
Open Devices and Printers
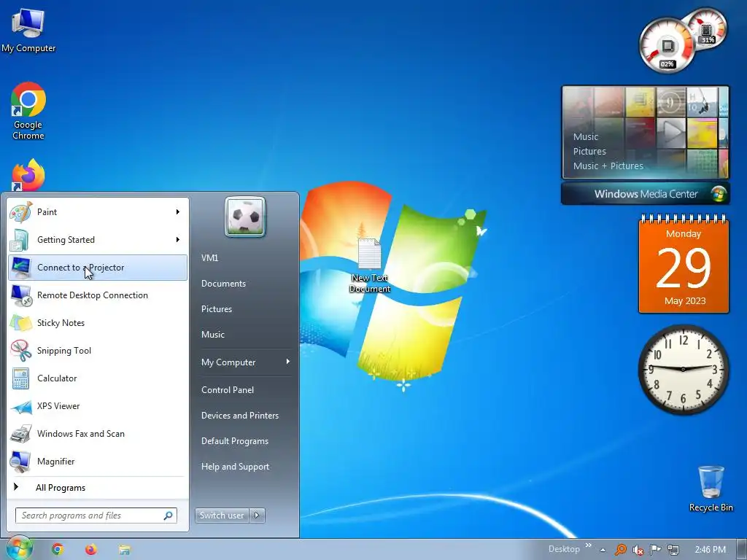pos(239,416)
